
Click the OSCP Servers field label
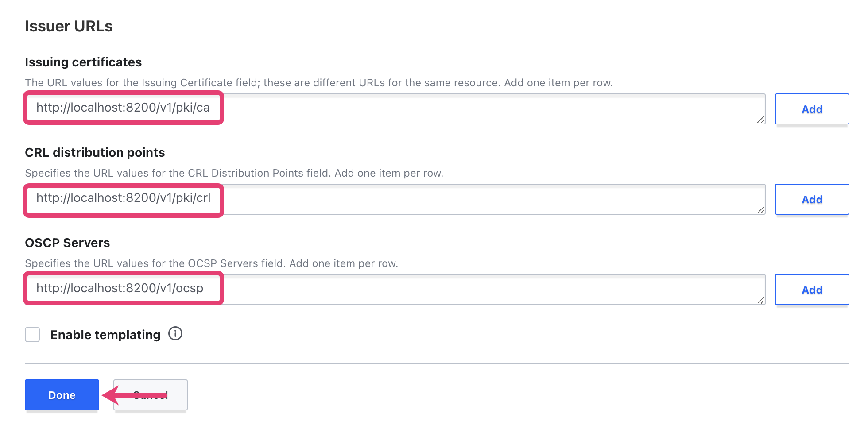pyautogui.click(x=67, y=243)
